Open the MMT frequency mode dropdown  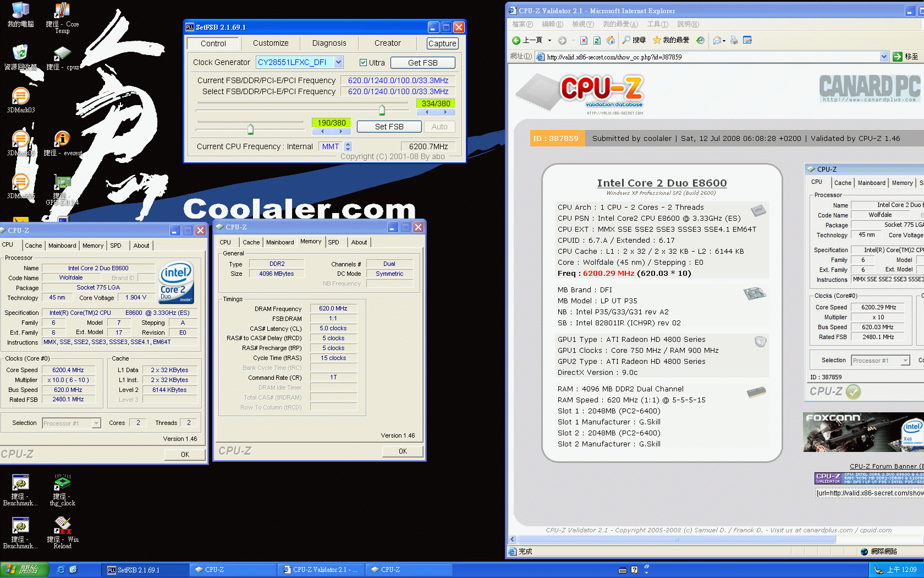click(x=348, y=146)
